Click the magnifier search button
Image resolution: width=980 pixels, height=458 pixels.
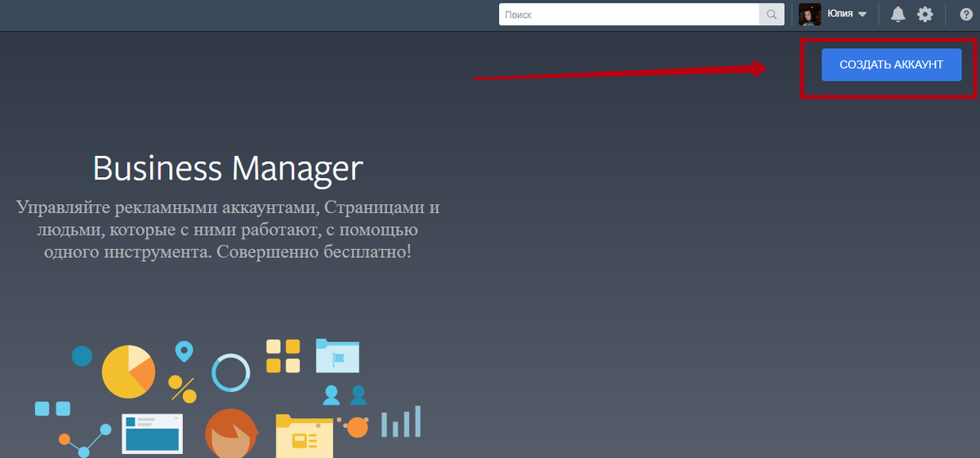click(771, 15)
